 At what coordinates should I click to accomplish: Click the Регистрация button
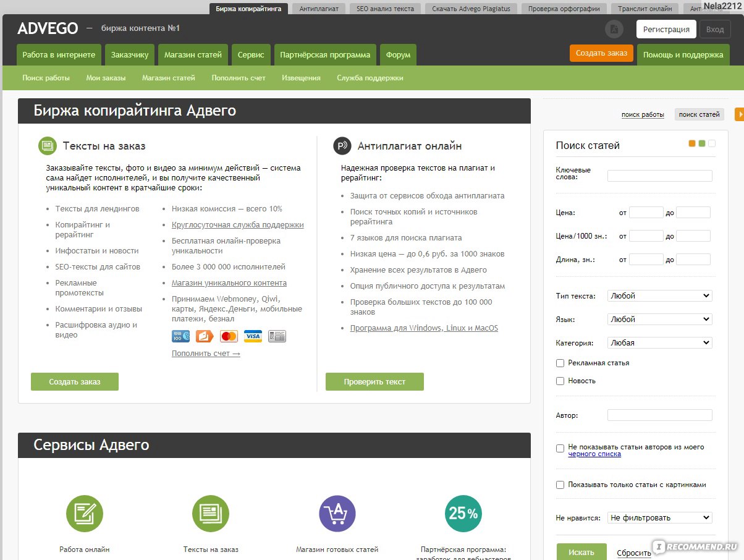666,29
